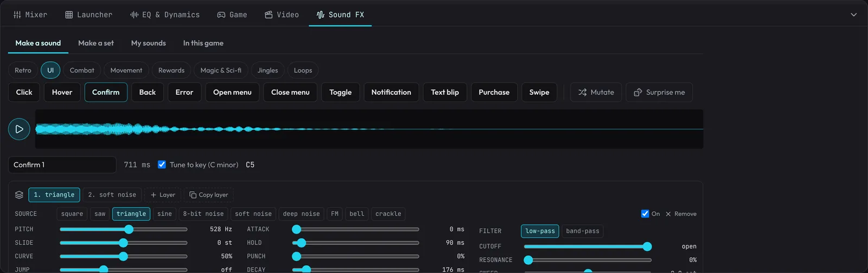
Task: Set source to square
Action: point(72,214)
